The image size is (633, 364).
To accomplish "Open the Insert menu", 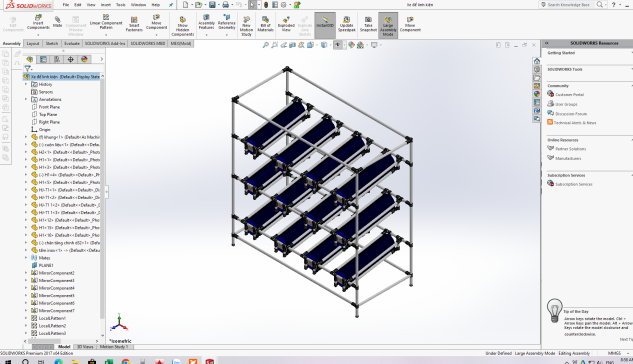I will coord(105,5).
